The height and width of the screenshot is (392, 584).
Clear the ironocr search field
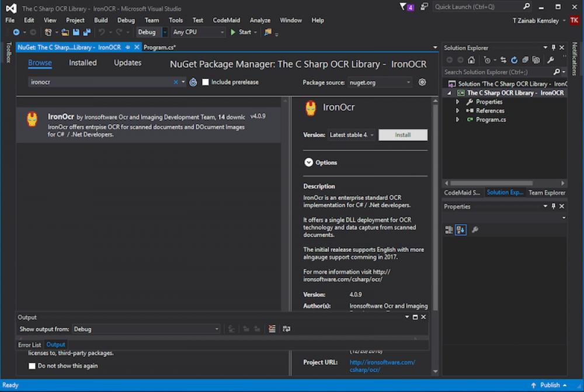[174, 82]
